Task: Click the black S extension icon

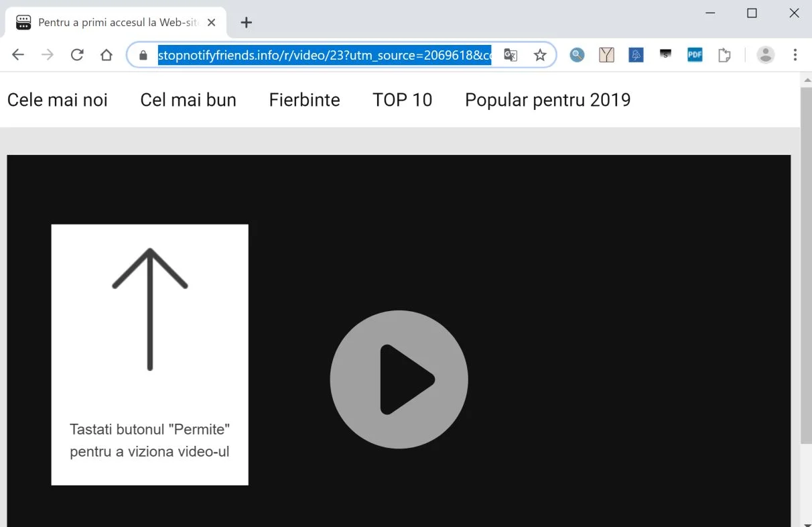Action: coord(665,54)
